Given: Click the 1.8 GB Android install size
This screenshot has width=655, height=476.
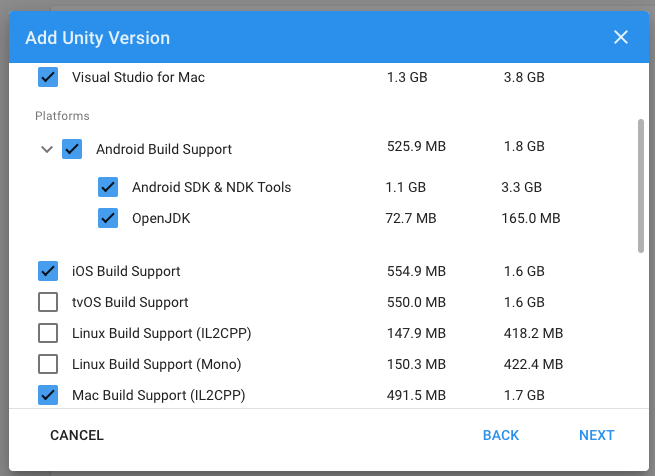Looking at the screenshot, I should pyautogui.click(x=524, y=146).
